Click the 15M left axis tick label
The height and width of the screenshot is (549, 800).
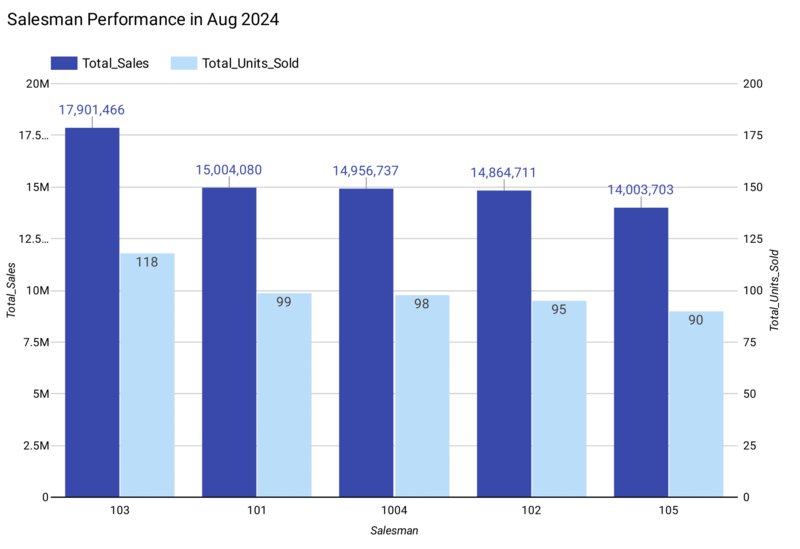click(37, 187)
